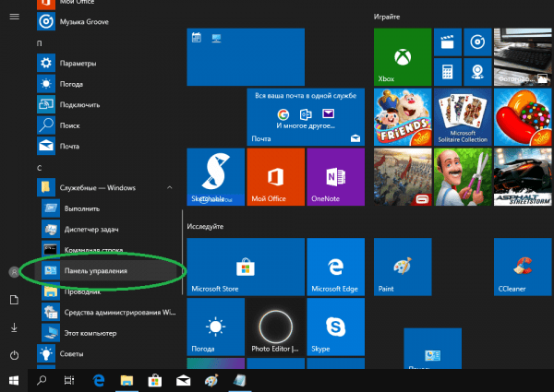Image resolution: width=554 pixels, height=392 pixels.
Task: Open Подключить app entry
Action: click(x=106, y=105)
